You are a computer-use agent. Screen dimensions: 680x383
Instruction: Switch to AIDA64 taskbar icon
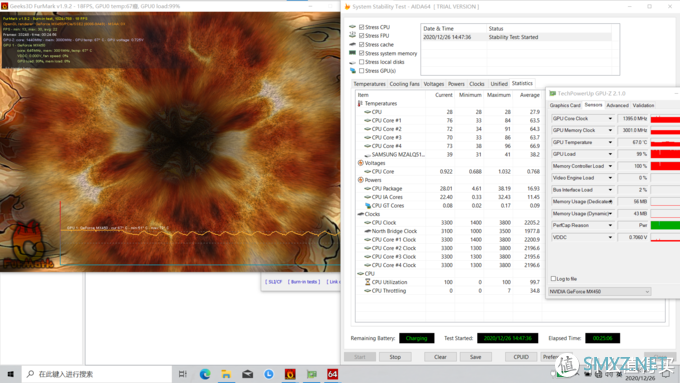click(333, 374)
